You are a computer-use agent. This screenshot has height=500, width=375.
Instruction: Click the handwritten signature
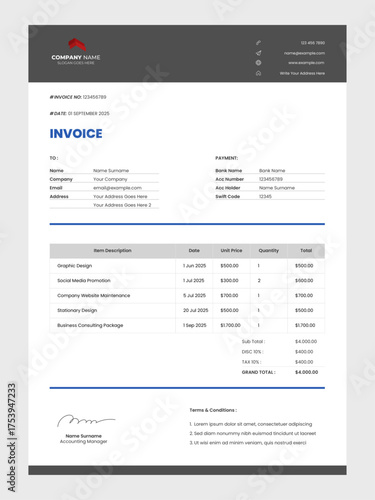(86, 421)
